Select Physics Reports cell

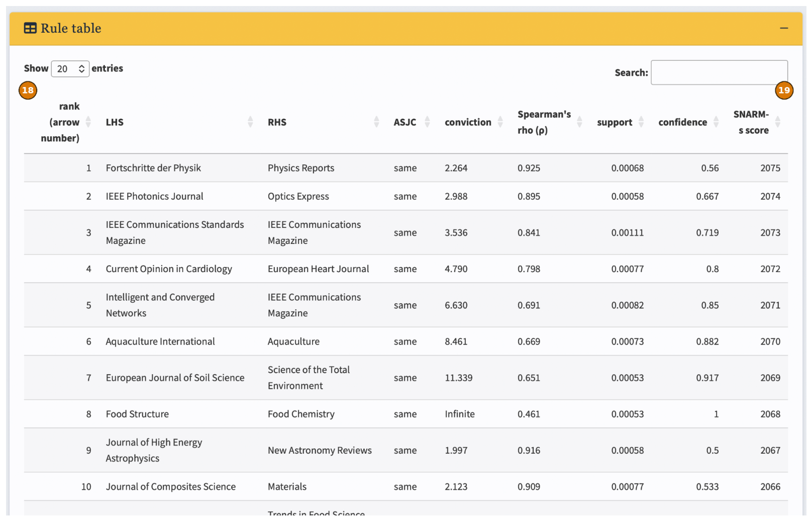click(x=301, y=168)
